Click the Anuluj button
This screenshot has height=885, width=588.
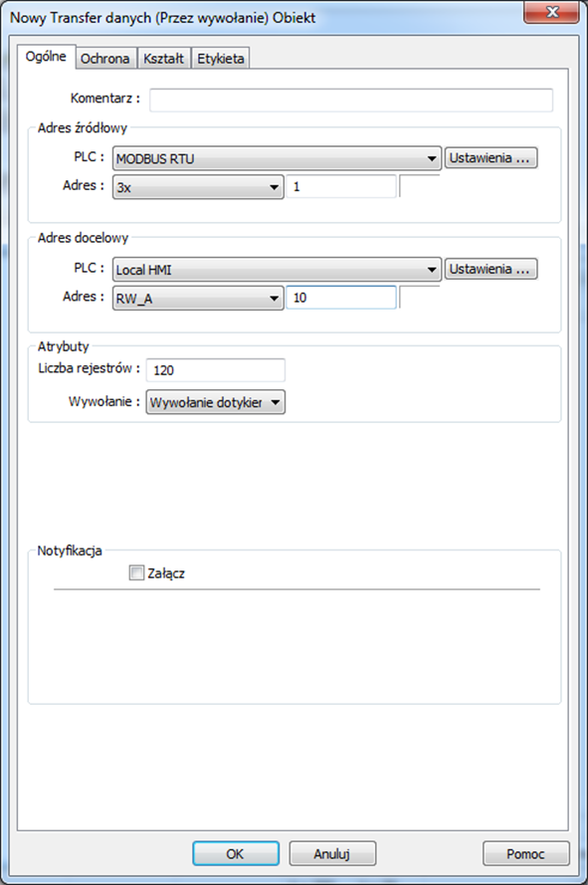click(x=332, y=853)
